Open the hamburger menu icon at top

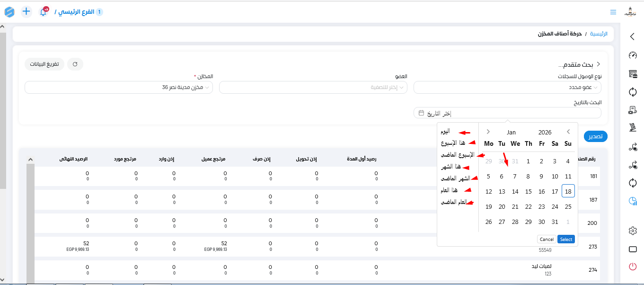(x=613, y=12)
